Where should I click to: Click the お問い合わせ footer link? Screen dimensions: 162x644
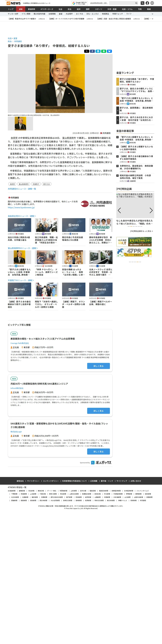pyautogui.click(x=136, y=481)
